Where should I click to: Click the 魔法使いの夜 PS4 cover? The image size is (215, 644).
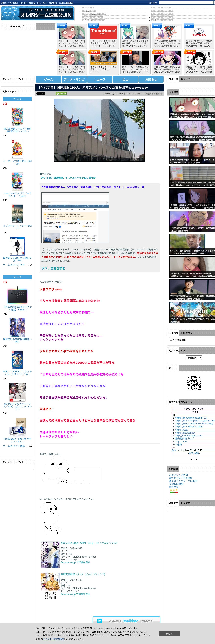[17, 328]
